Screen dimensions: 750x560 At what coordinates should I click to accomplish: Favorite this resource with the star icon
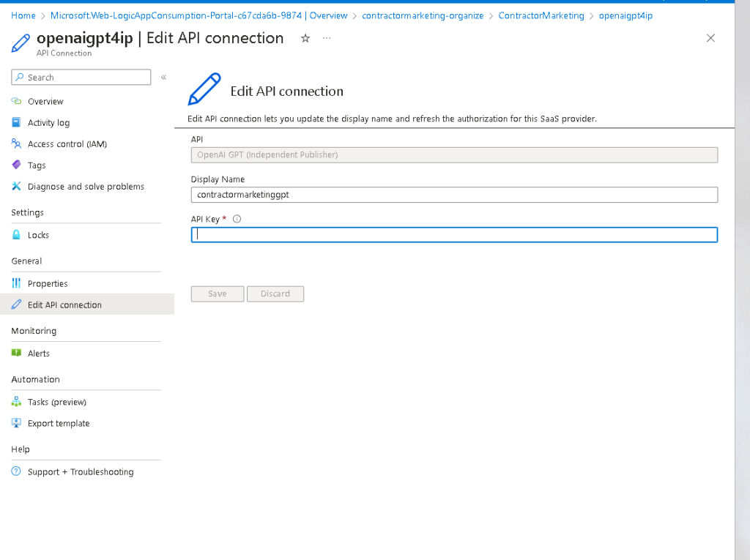(305, 38)
